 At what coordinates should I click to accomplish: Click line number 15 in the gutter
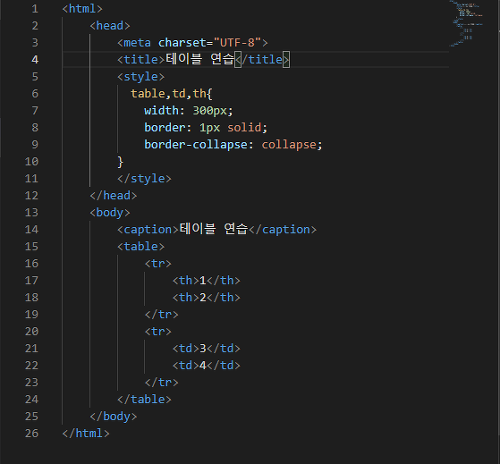click(32, 247)
